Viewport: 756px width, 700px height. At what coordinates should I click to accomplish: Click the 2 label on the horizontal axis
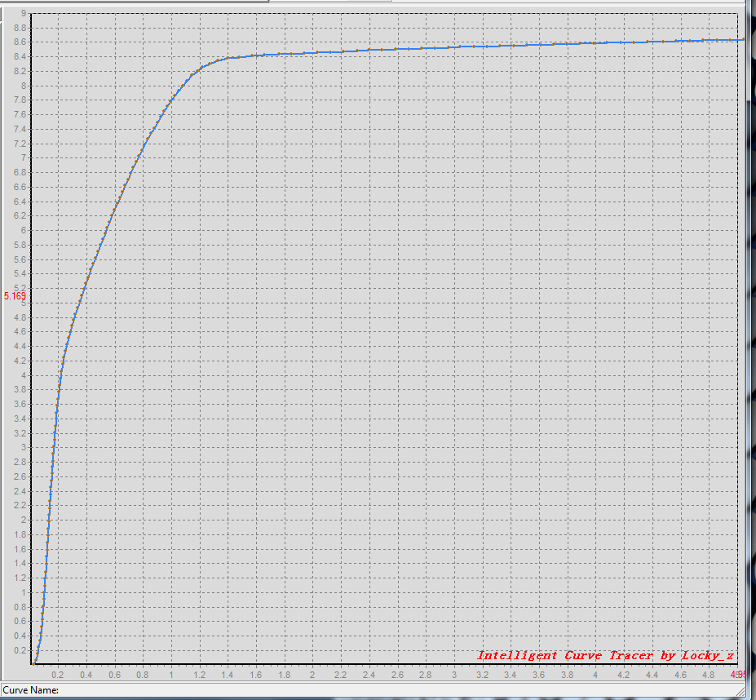click(312, 675)
